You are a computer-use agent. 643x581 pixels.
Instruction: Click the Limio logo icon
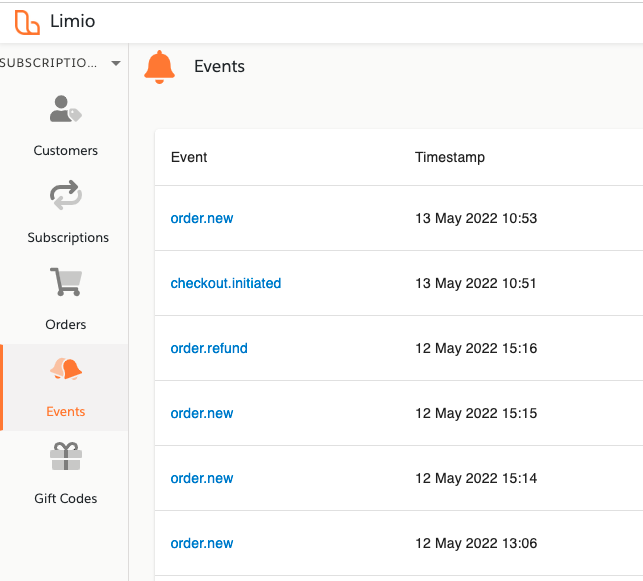tap(27, 22)
